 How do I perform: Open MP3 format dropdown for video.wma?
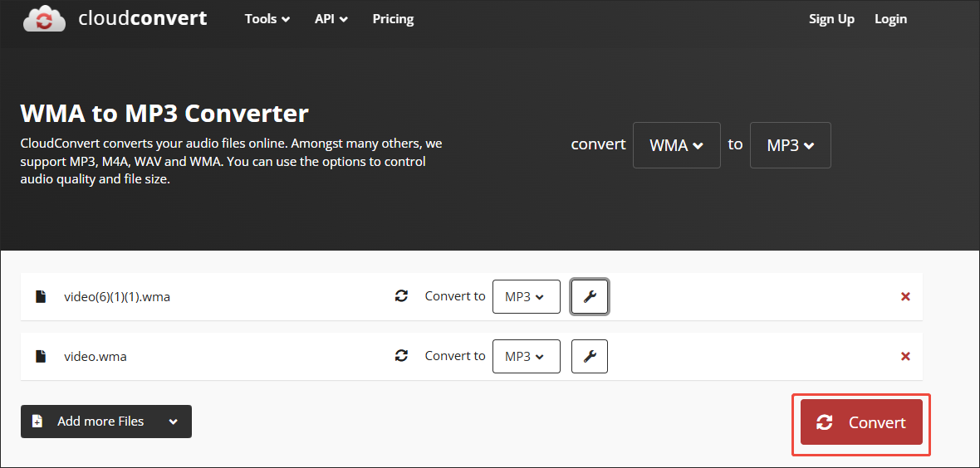coord(526,356)
